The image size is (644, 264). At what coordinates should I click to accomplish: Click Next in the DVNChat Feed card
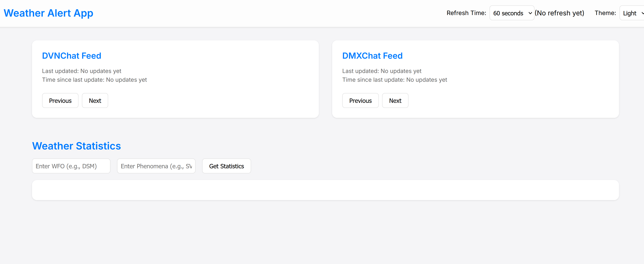click(x=95, y=101)
